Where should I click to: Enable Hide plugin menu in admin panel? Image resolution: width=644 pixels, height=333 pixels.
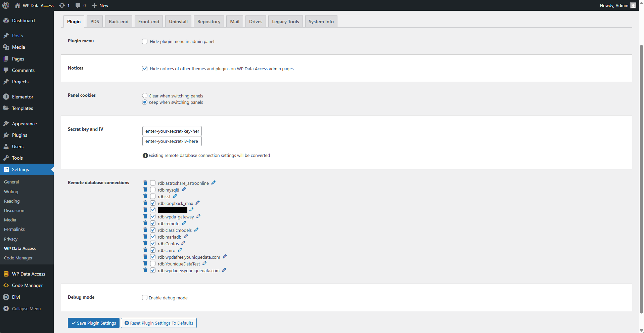tap(144, 41)
